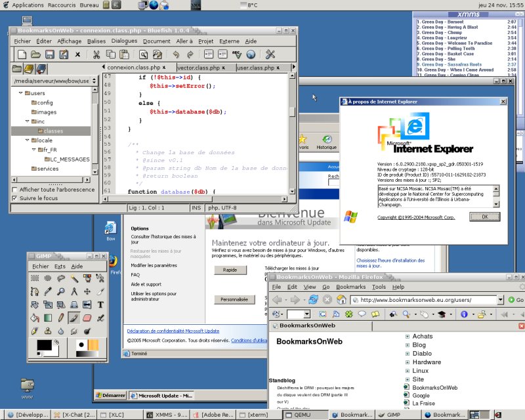Pick the Eraser tool in GIMP

pyautogui.click(x=87, y=318)
